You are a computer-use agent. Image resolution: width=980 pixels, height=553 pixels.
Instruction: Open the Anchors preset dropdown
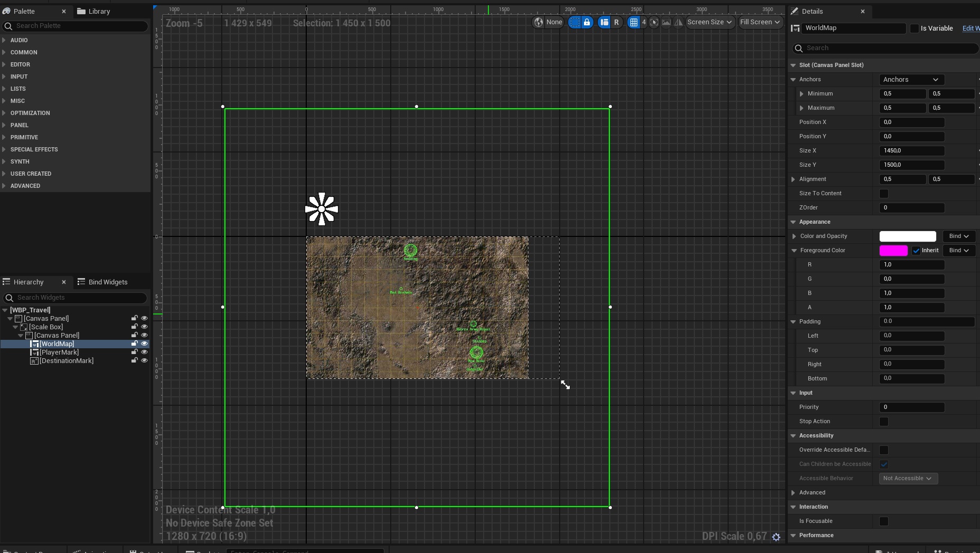coord(911,80)
